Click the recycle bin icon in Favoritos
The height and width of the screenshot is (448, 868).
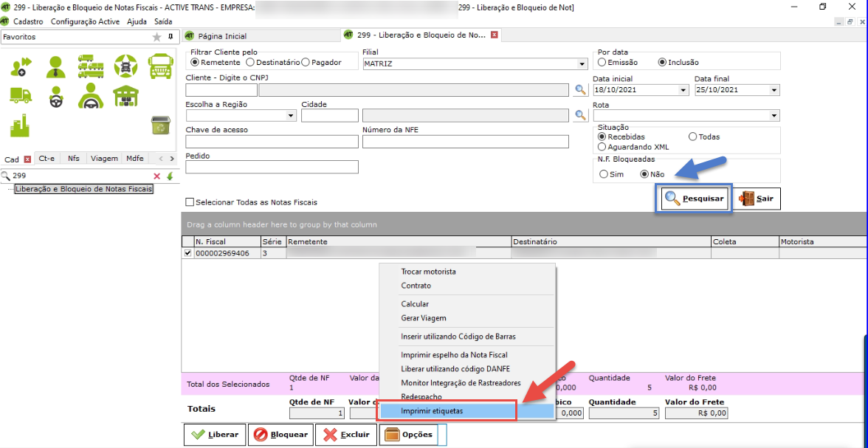click(x=160, y=125)
